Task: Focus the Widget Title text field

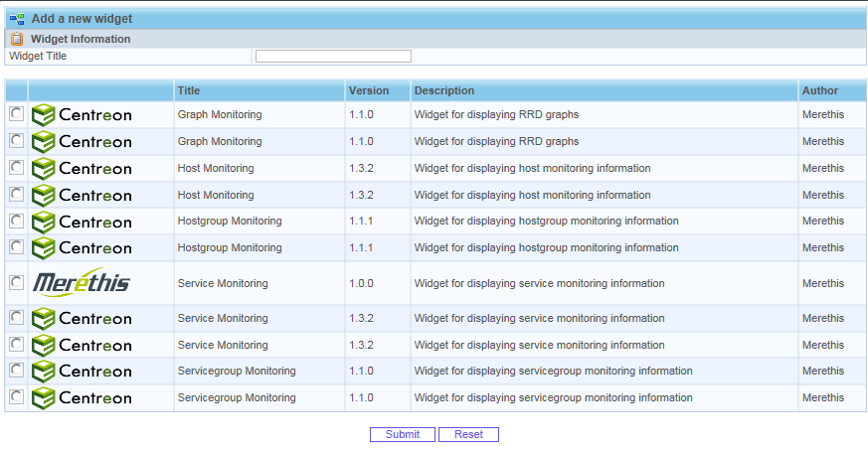Action: pyautogui.click(x=333, y=57)
